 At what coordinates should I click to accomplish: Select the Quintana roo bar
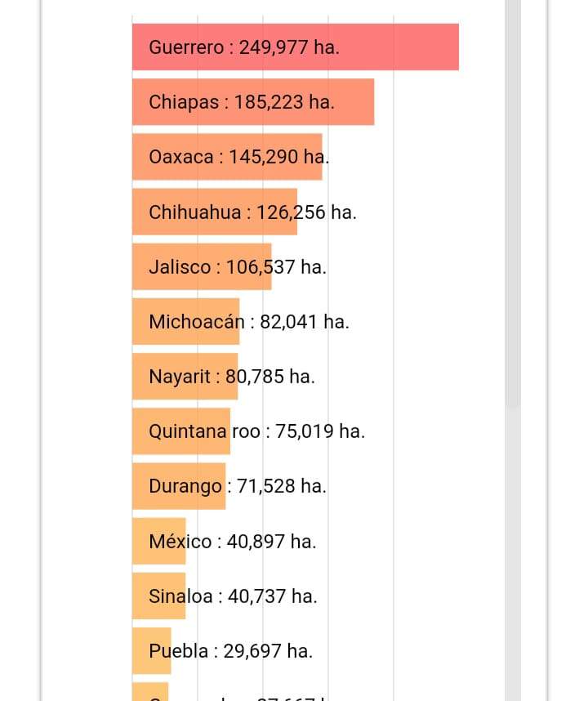(180, 431)
